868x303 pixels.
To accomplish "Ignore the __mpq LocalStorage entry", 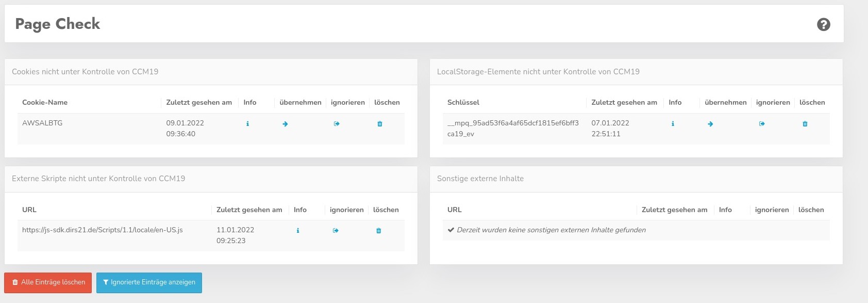I will [x=762, y=124].
